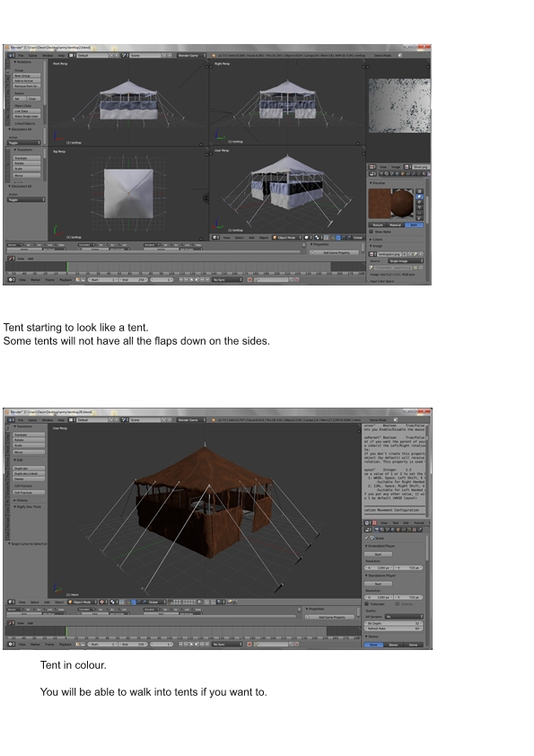Click green current-frame marker in brown-tent timeline
534x756 pixels.
tap(66, 630)
